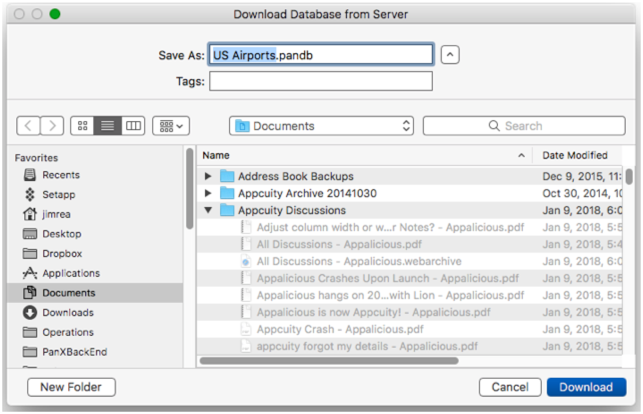
Task: Open the group-by arrangement dropdown
Action: pyautogui.click(x=170, y=127)
